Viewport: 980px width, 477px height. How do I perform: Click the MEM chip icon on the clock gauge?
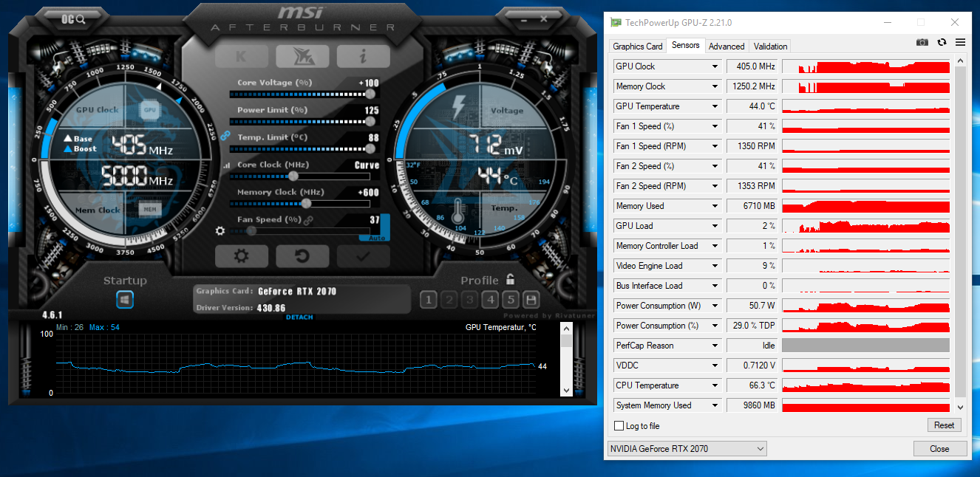coord(150,209)
